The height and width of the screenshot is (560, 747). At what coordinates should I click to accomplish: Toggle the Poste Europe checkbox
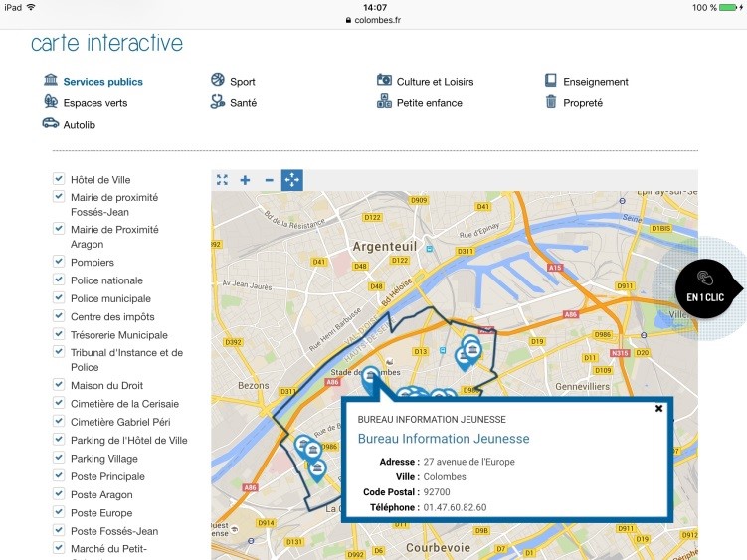coord(59,512)
